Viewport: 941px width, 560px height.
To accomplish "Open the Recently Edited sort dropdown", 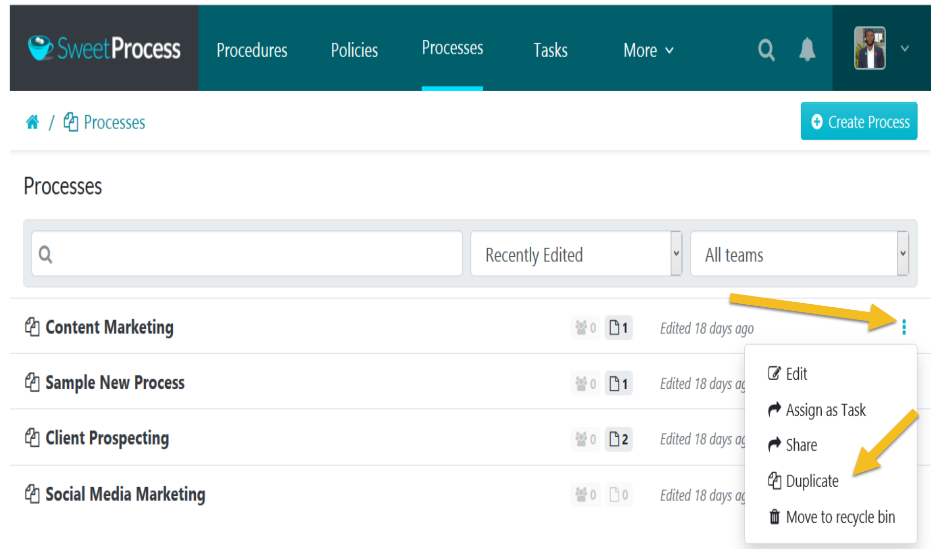I will [x=576, y=254].
